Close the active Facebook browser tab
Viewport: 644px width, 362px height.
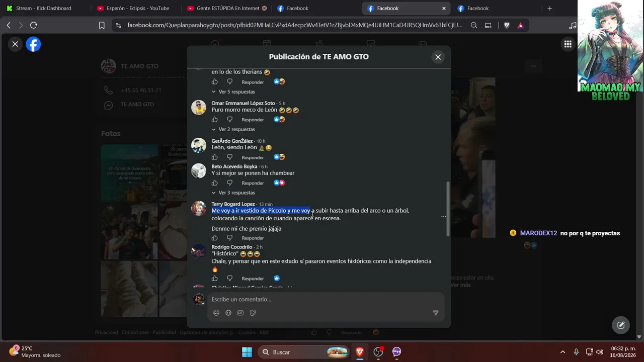click(444, 8)
